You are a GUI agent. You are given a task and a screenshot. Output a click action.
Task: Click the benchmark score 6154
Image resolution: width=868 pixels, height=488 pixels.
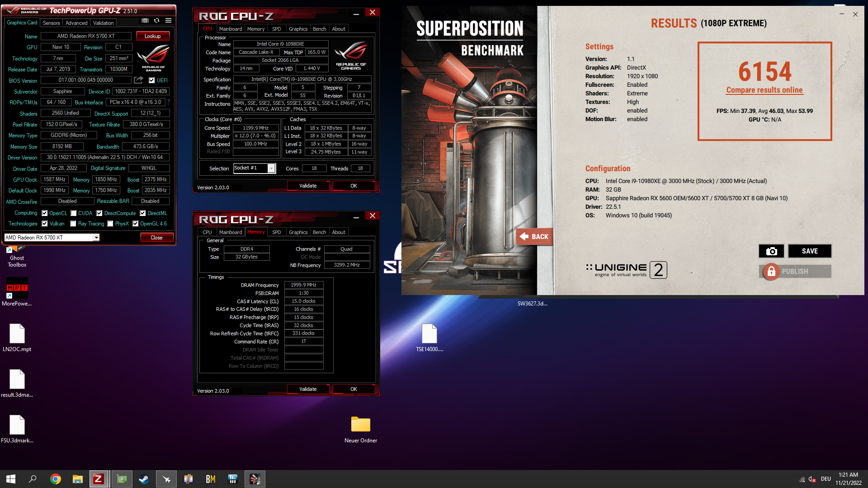[764, 71]
